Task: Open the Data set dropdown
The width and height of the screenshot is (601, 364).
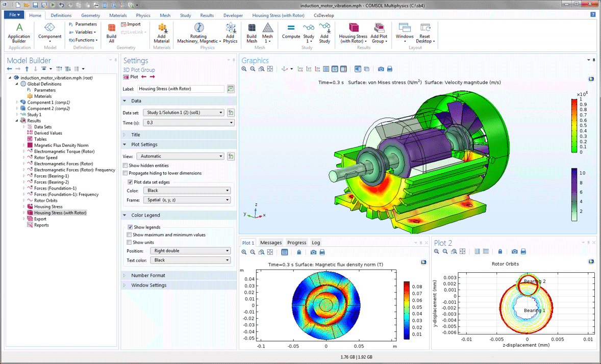Action: pos(184,113)
